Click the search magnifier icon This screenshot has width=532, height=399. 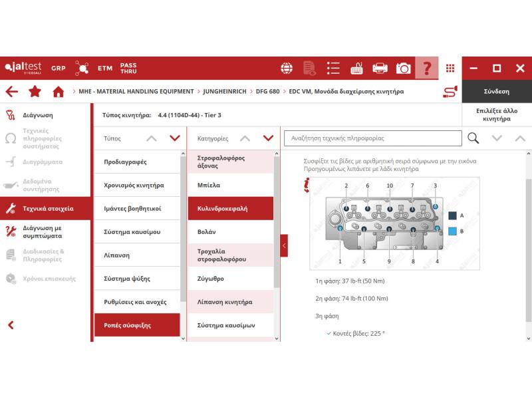[473, 138]
